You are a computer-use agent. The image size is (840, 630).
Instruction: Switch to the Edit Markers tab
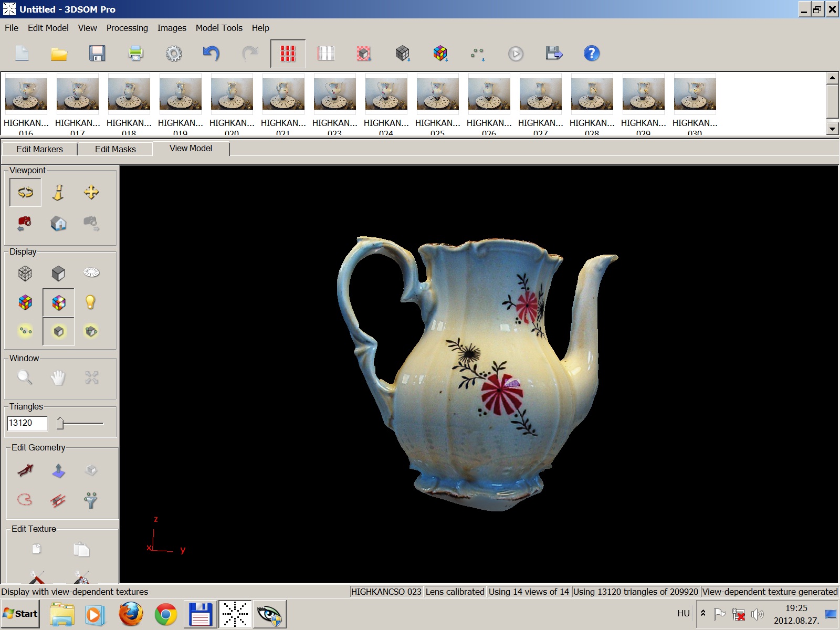[x=39, y=149]
